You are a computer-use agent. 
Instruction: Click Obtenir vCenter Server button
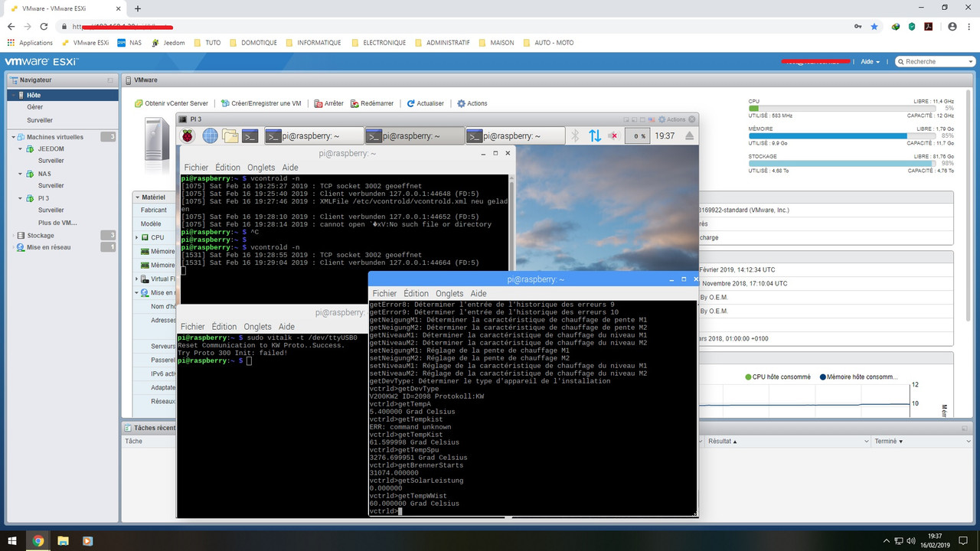pyautogui.click(x=171, y=103)
